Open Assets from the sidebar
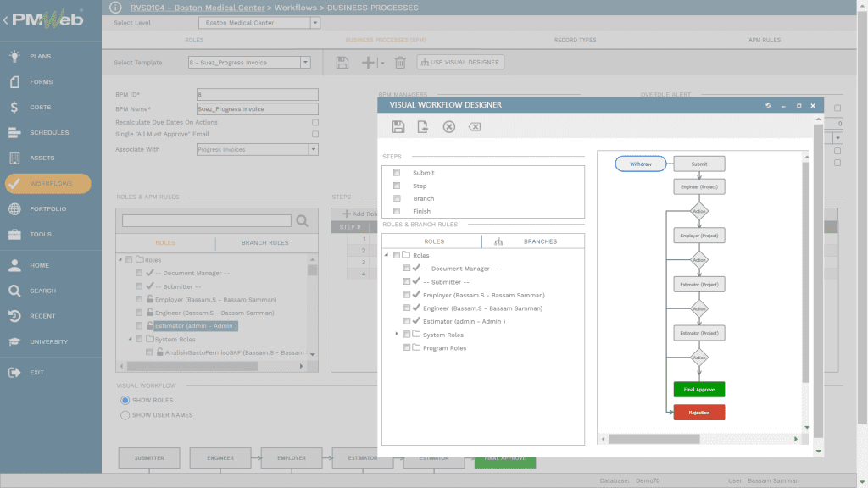This screenshot has width=868, height=488. (x=42, y=158)
